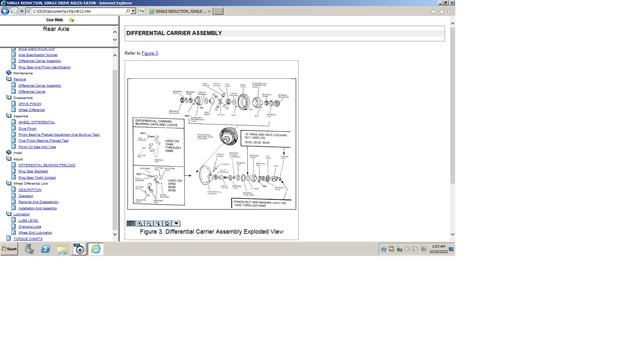Click the star icon beside User Web
The width and height of the screenshot is (640, 360).
[x=71, y=20]
